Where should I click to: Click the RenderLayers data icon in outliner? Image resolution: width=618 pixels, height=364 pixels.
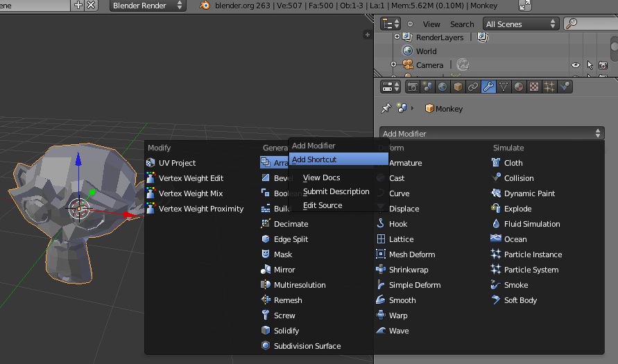pyautogui.click(x=483, y=37)
